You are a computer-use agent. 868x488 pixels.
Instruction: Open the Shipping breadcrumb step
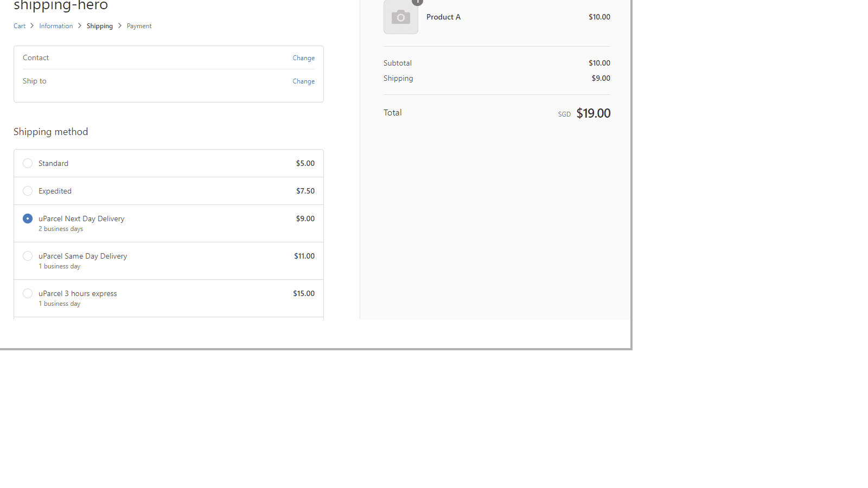pos(100,25)
